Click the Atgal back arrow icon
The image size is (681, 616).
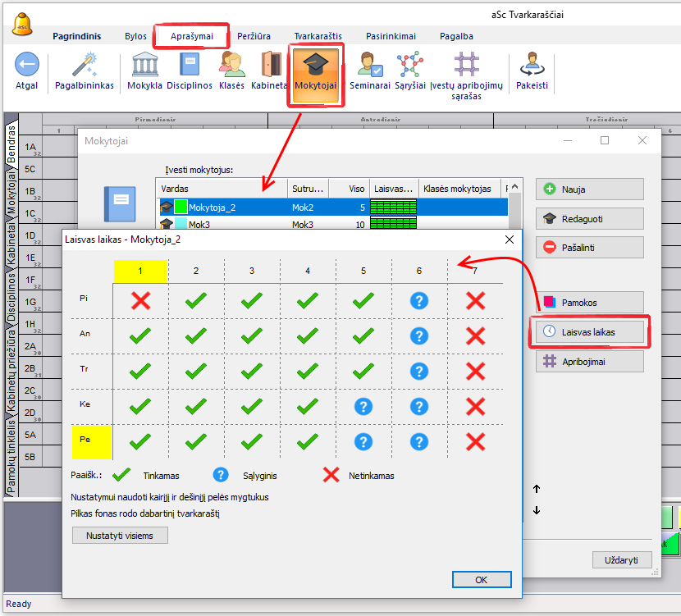tap(27, 66)
